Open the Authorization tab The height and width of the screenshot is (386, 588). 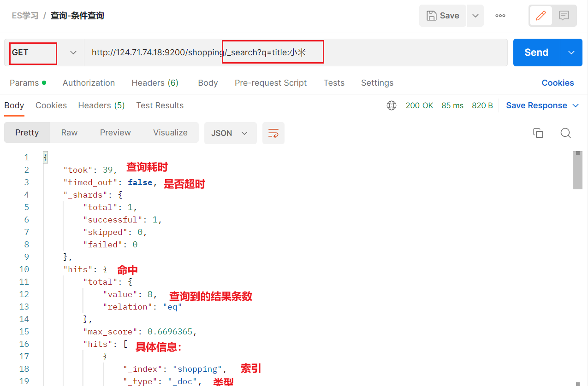point(89,83)
